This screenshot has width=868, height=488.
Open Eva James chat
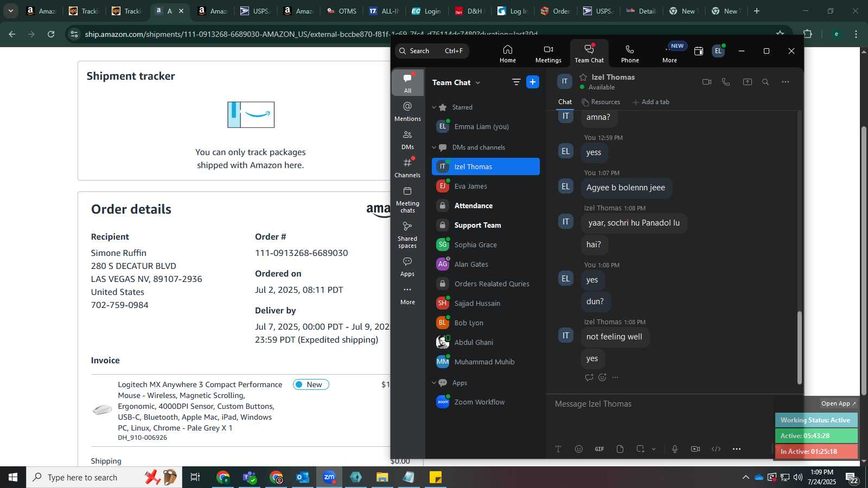486,186
